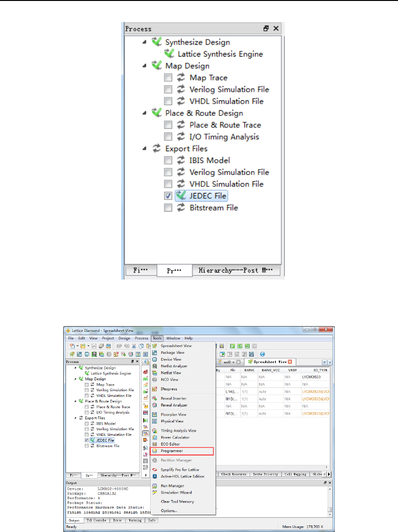
Task: Tick IBIS Model checkbox in enlarged Process panel
Action: tap(168, 160)
